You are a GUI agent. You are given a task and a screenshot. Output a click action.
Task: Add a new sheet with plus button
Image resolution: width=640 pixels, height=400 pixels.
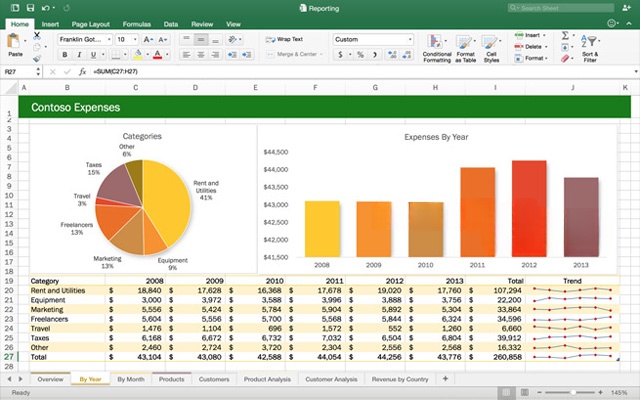445,379
